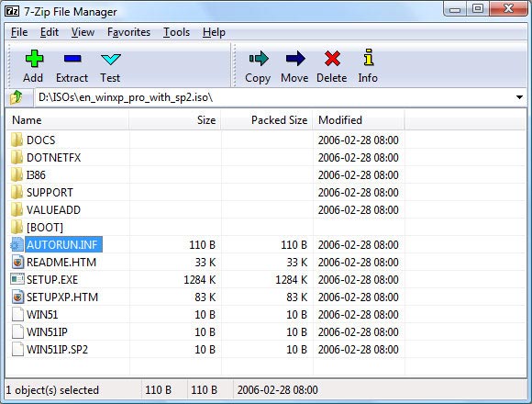Click the SETUP.EXE file icon

(17, 279)
